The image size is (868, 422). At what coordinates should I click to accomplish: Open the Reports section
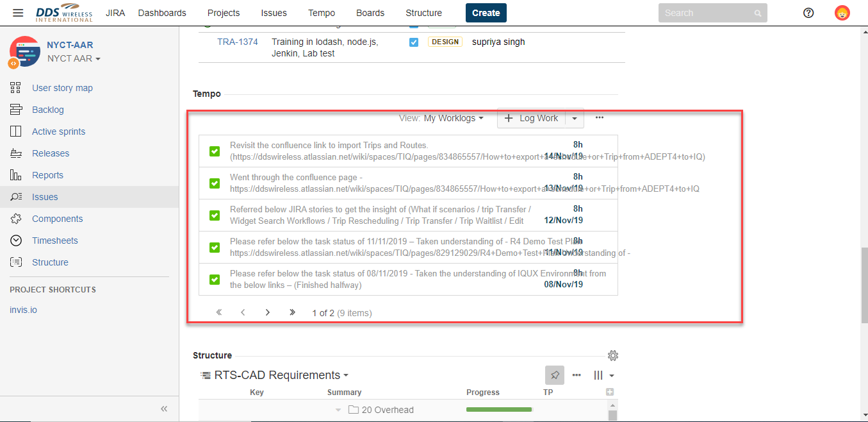pyautogui.click(x=48, y=174)
